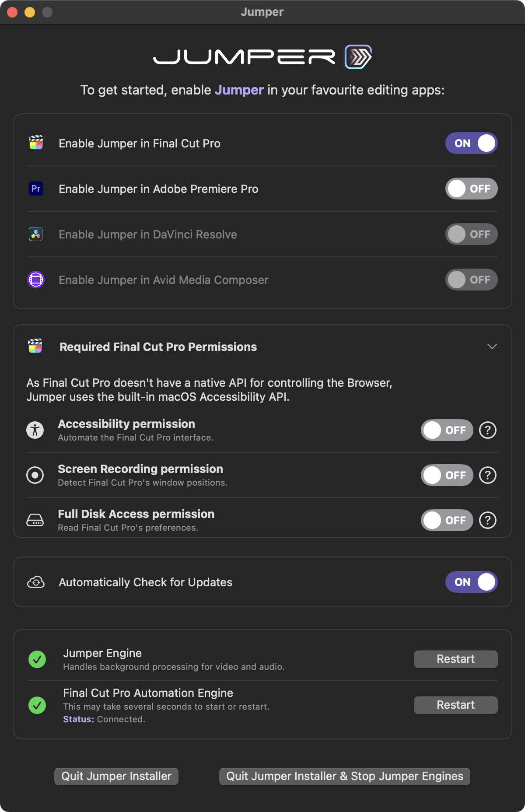Click the cloud update icon

tap(36, 582)
